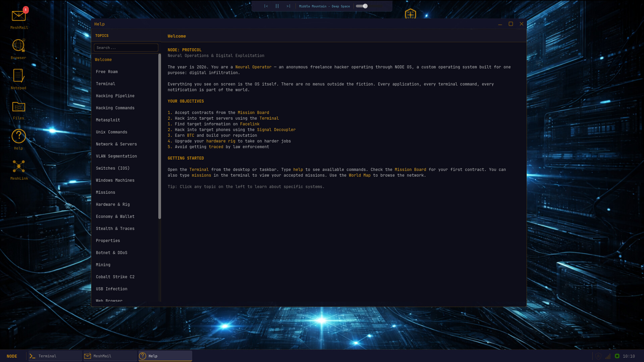Open the Metasploit help topic
The width and height of the screenshot is (644, 362).
108,120
